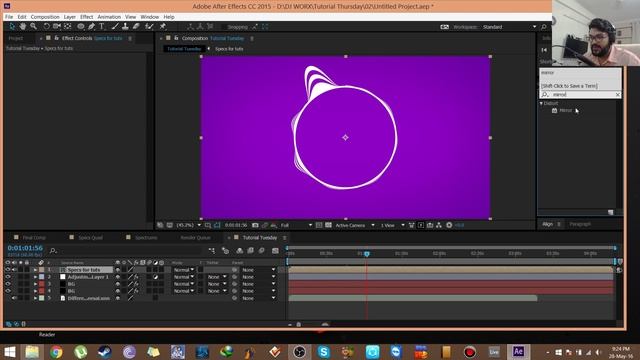Open Steam from the taskbar
This screenshot has width=640, height=360.
point(104,352)
